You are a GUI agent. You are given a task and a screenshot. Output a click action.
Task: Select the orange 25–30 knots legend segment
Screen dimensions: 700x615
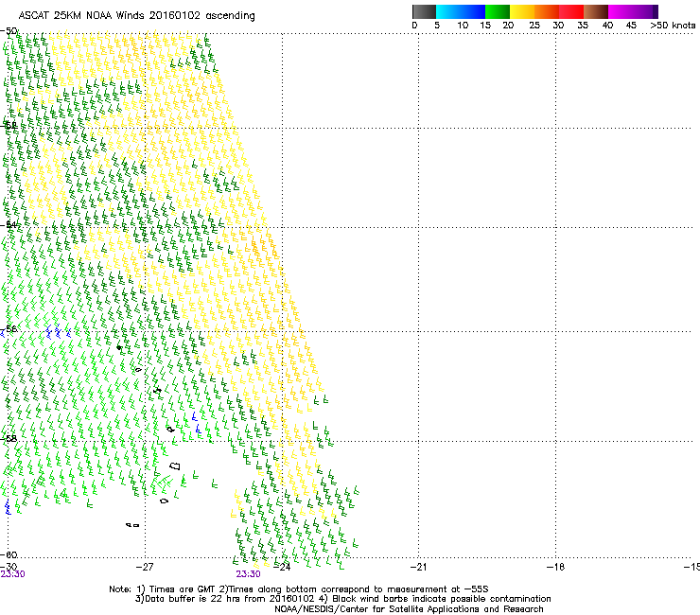[x=547, y=11]
